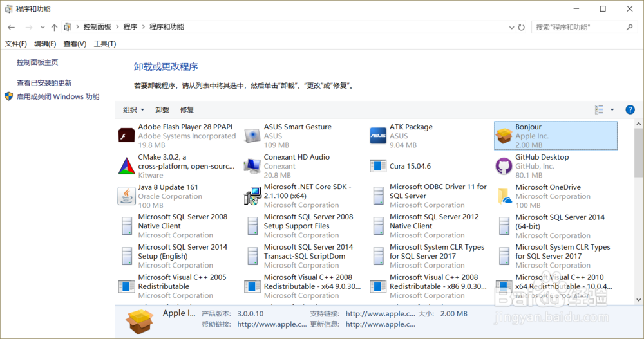Screen dimensions: 644x339
Task: Click the 卸载 button in toolbar
Action: tap(162, 109)
